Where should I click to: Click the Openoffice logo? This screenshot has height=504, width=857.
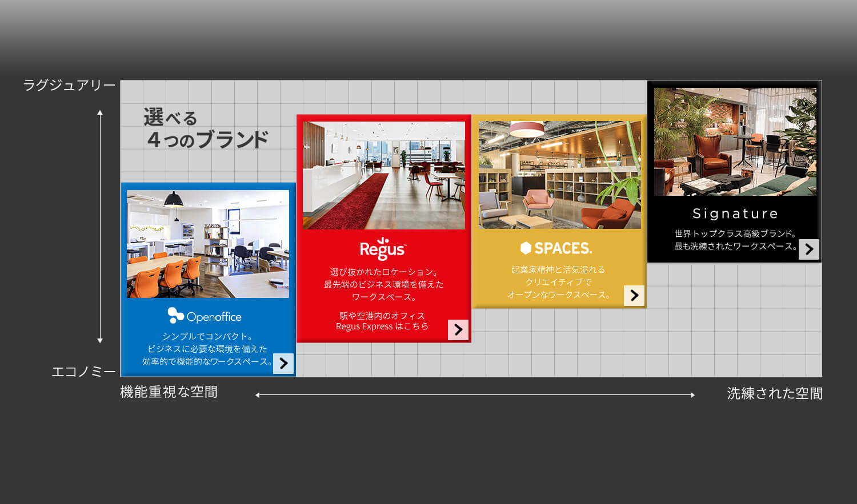(x=205, y=316)
